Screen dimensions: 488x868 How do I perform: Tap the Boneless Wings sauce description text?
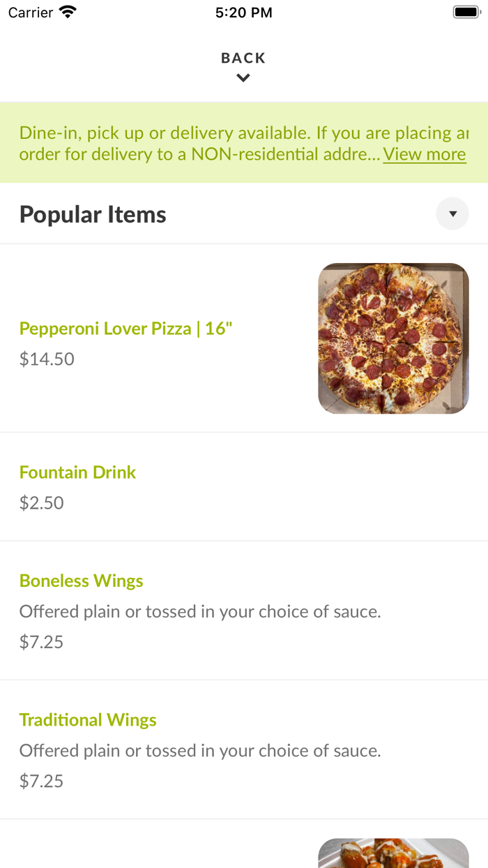[200, 611]
